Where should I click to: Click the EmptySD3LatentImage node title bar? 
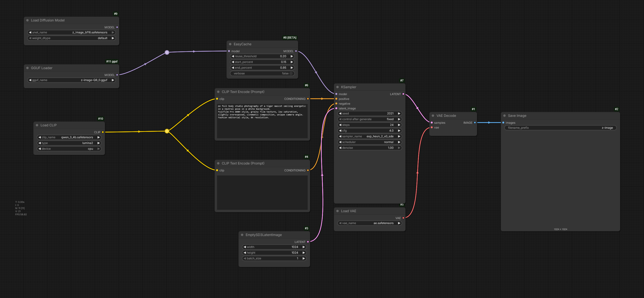point(264,235)
